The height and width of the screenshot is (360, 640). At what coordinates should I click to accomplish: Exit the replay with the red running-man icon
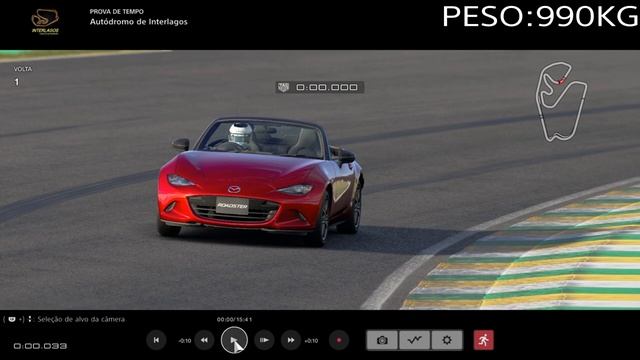click(x=484, y=340)
